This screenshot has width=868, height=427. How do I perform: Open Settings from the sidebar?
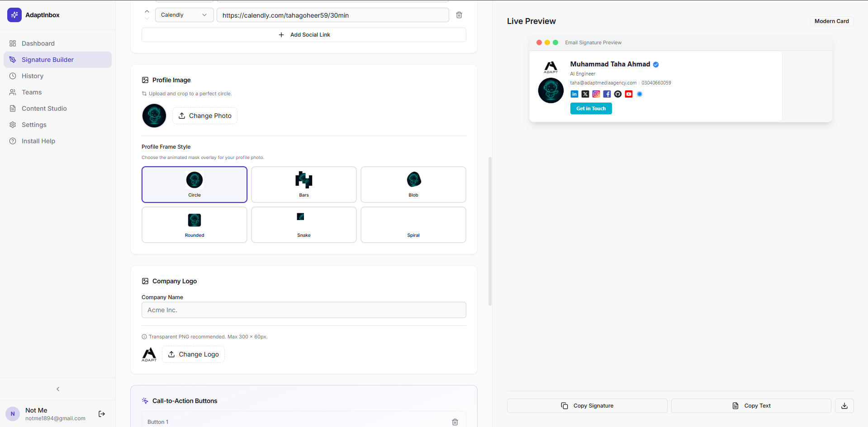point(57,125)
